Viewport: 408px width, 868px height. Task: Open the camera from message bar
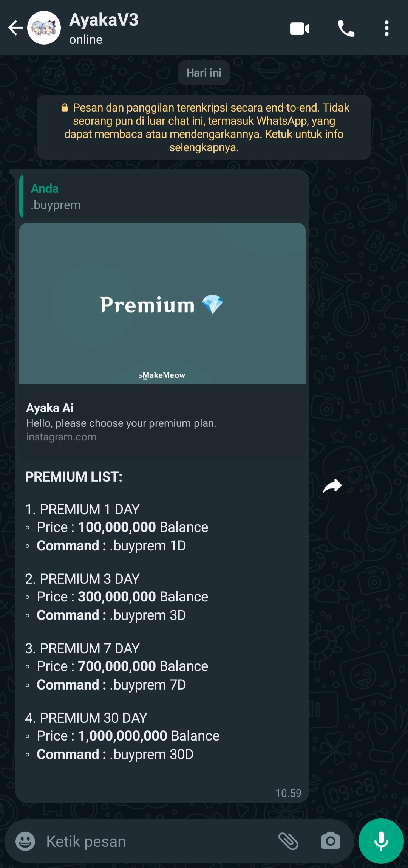(331, 841)
